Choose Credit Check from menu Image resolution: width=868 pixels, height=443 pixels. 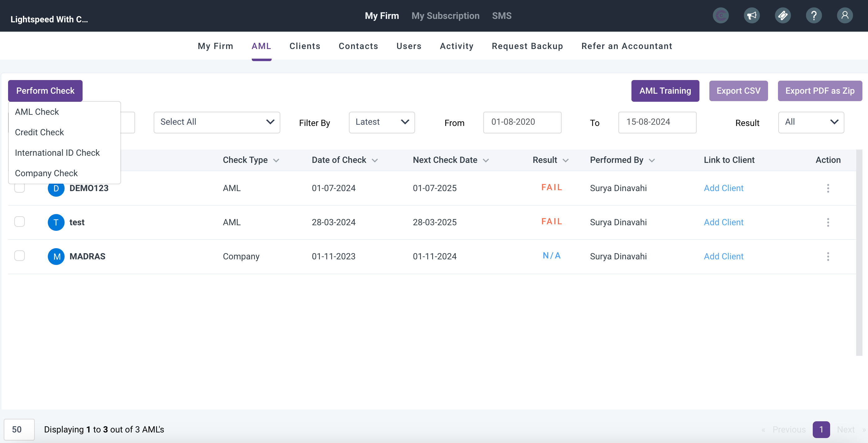coord(39,132)
